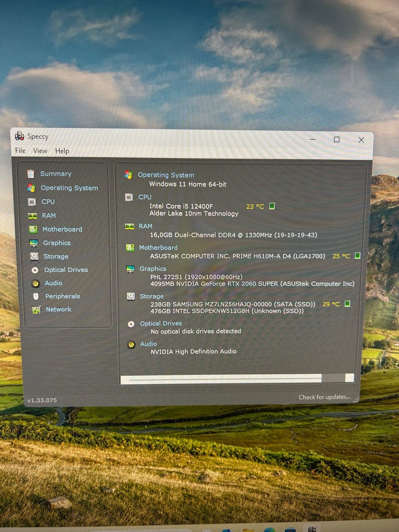Open the File menu
The width and height of the screenshot is (399, 532).
(x=20, y=150)
